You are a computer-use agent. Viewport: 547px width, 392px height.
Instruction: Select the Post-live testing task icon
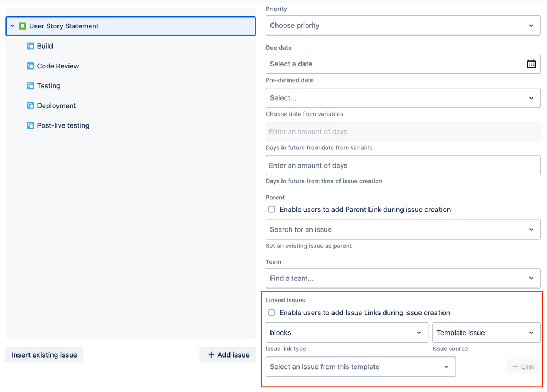30,125
